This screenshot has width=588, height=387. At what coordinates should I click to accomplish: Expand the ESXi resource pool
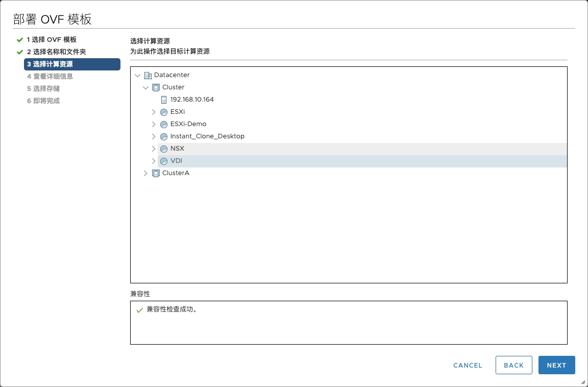[x=154, y=112]
